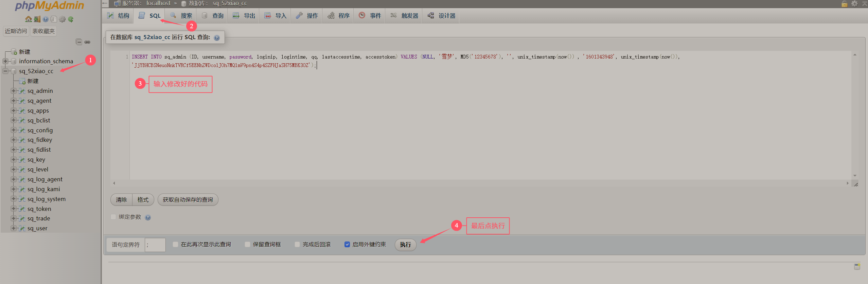The width and height of the screenshot is (868, 284).
Task: Check the 保留查询框 checkbox
Action: point(247,245)
